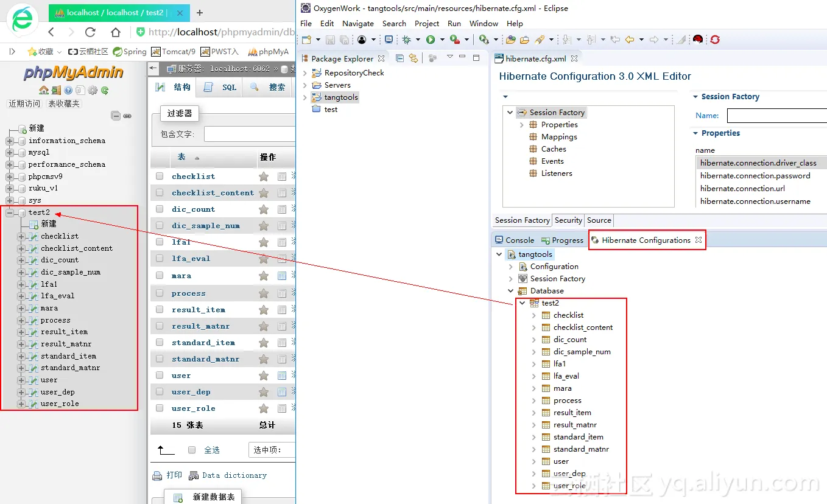Collapse Database node in Hibernate Configurations
The width and height of the screenshot is (827, 504).
point(510,291)
